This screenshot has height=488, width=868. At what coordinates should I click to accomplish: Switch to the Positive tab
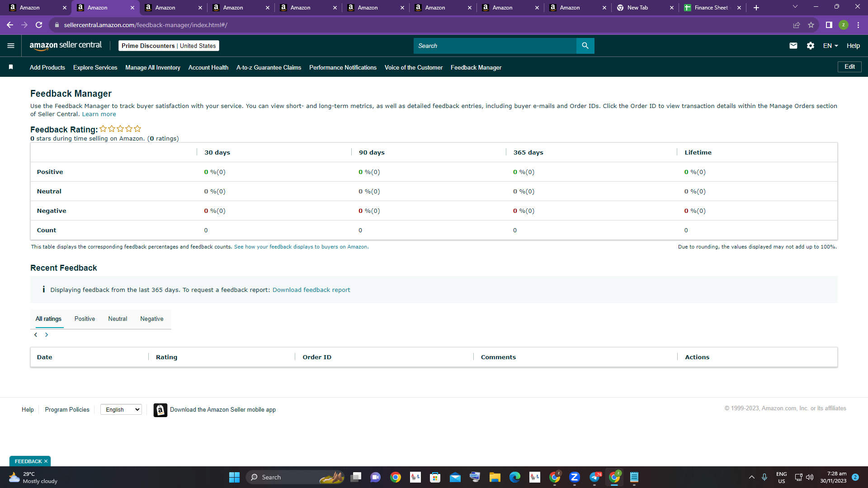click(x=85, y=319)
